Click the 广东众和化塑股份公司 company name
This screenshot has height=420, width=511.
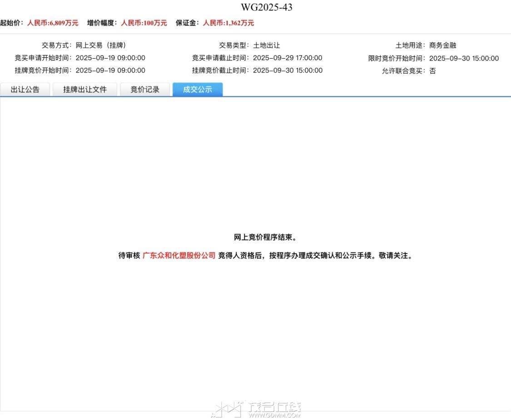[179, 256]
